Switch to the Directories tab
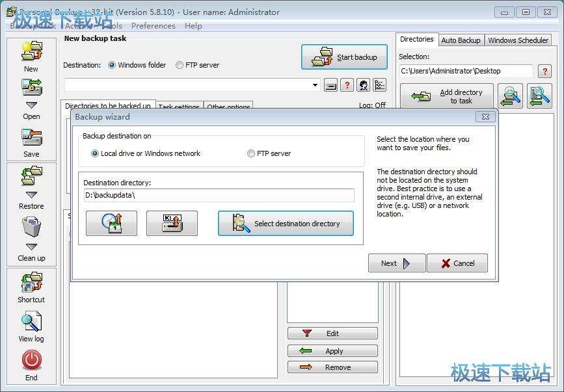The height and width of the screenshot is (392, 564). click(416, 39)
